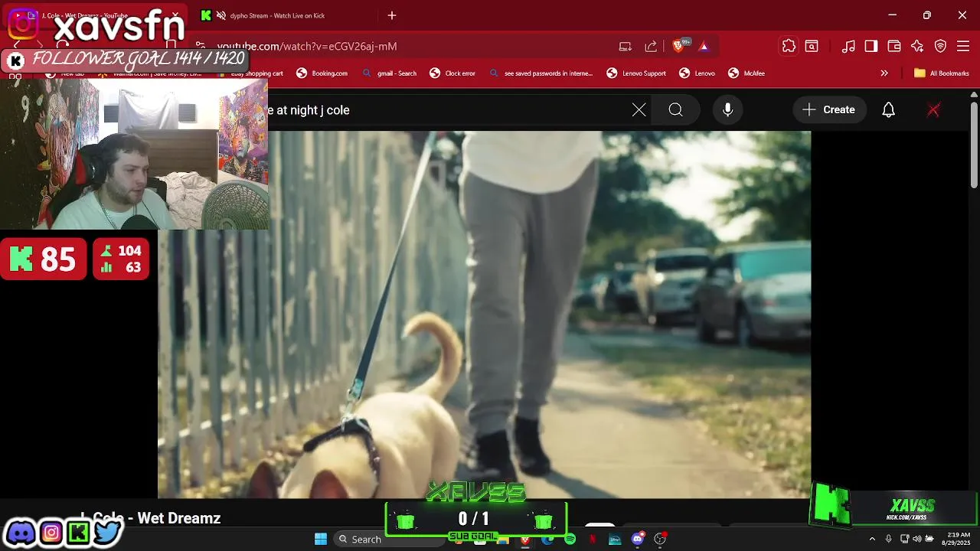This screenshot has width=980, height=551.
Task: Click the YouTube search field text
Action: pyautogui.click(x=309, y=110)
